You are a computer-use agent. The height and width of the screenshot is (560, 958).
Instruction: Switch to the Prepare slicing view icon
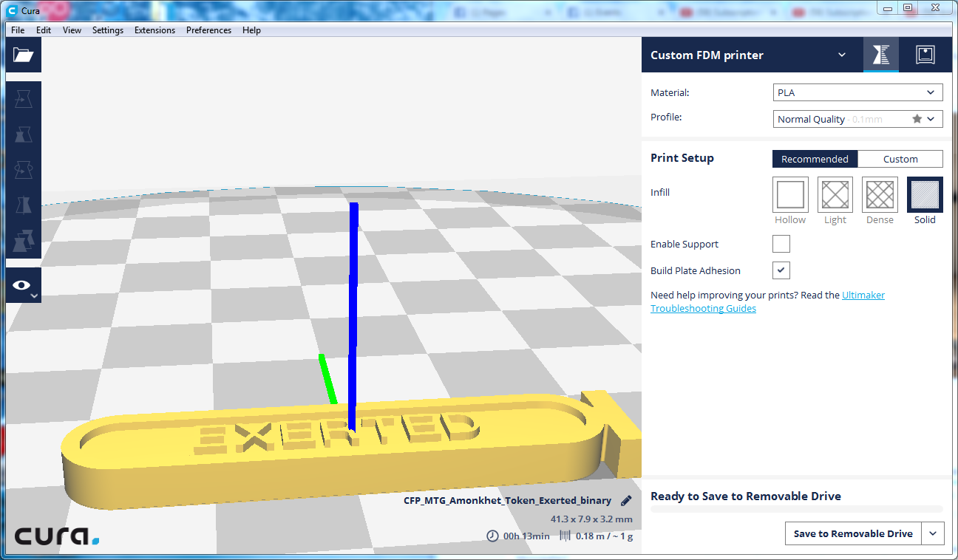[881, 55]
